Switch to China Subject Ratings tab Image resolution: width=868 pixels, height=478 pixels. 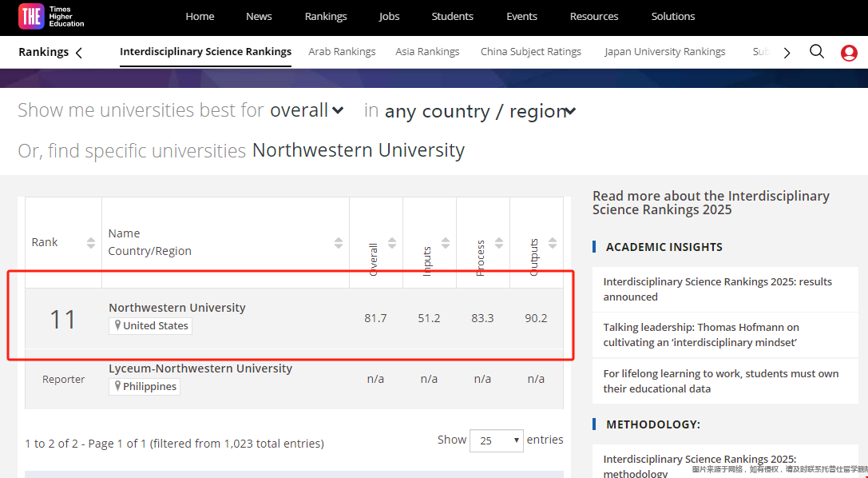pyautogui.click(x=531, y=52)
